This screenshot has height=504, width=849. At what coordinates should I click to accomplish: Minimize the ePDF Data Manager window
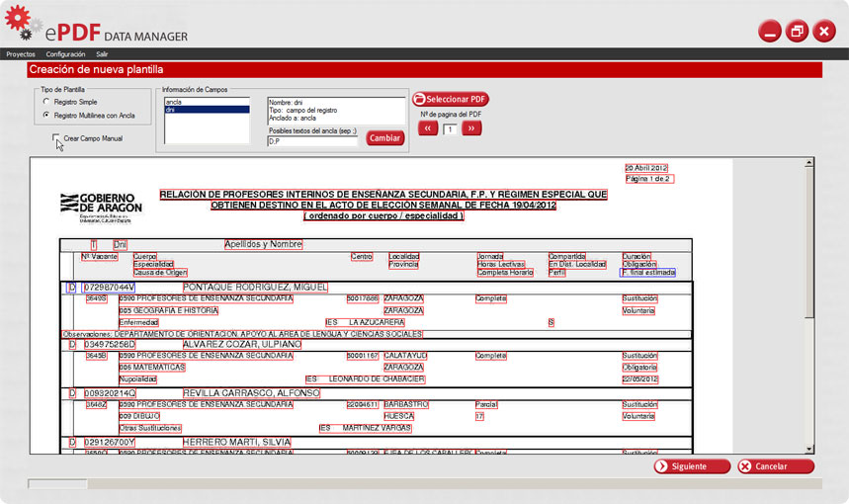coord(771,32)
